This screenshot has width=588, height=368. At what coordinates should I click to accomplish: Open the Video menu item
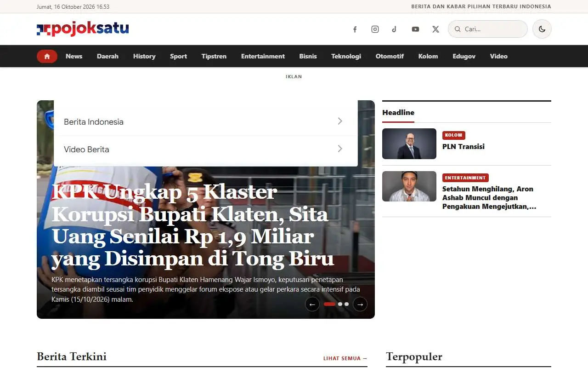pos(498,56)
